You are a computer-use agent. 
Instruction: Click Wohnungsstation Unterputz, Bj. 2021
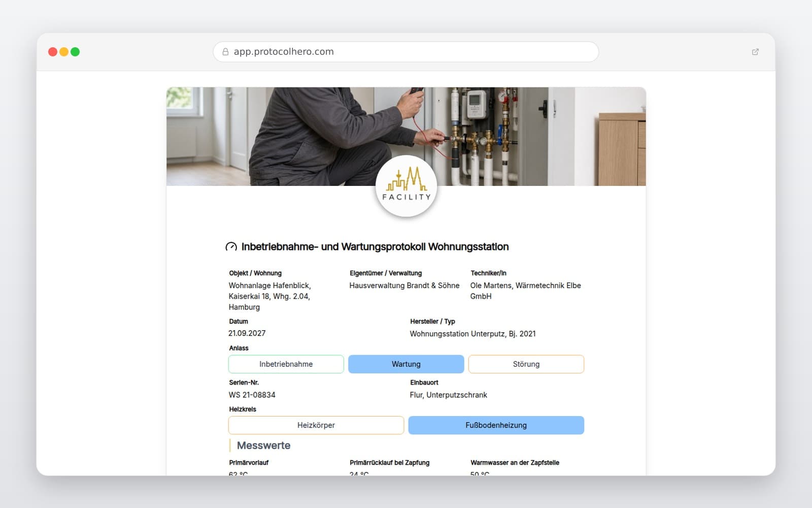pos(473,334)
